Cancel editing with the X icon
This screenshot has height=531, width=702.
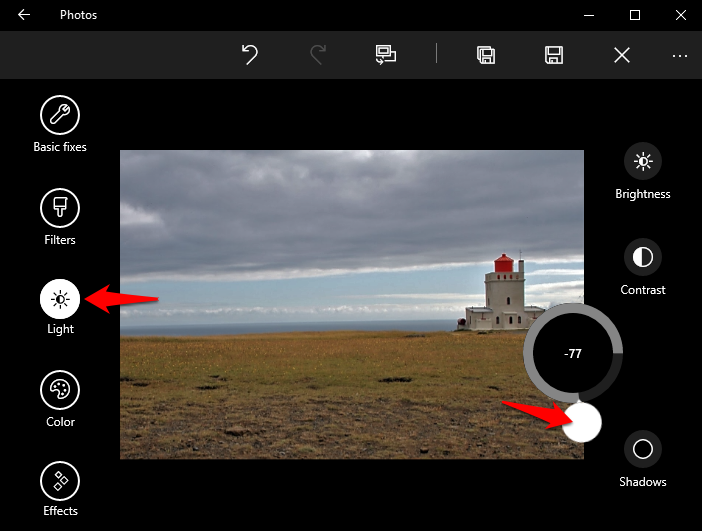(622, 56)
